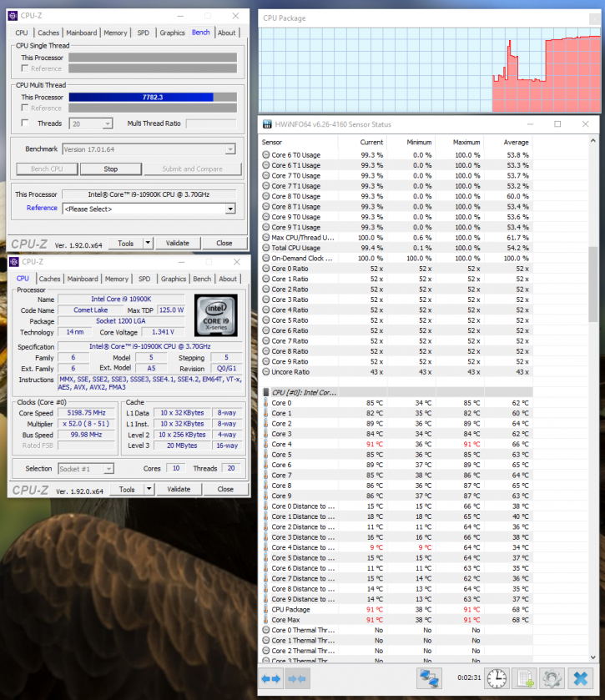Reset the HWiNFO sensor clock timer
Viewport: 605px width, 700px height.
pos(497,679)
